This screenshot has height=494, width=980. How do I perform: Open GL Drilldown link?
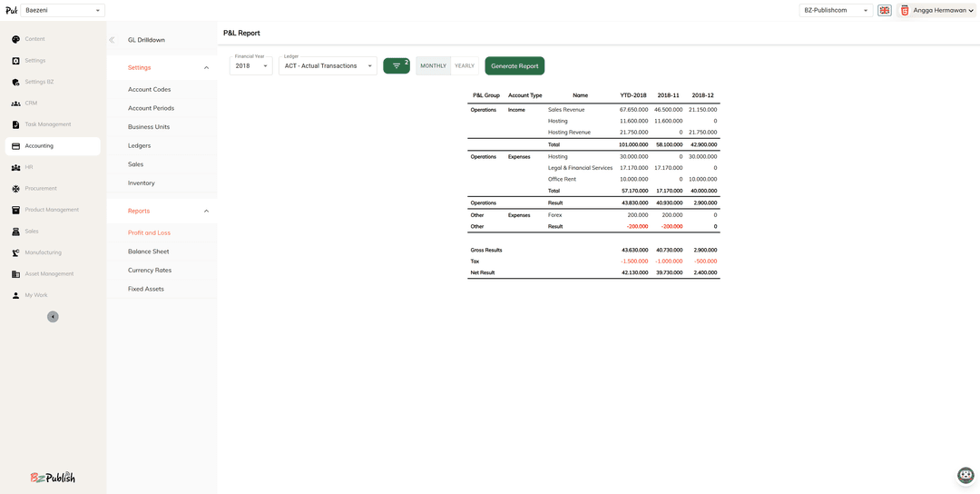point(146,40)
